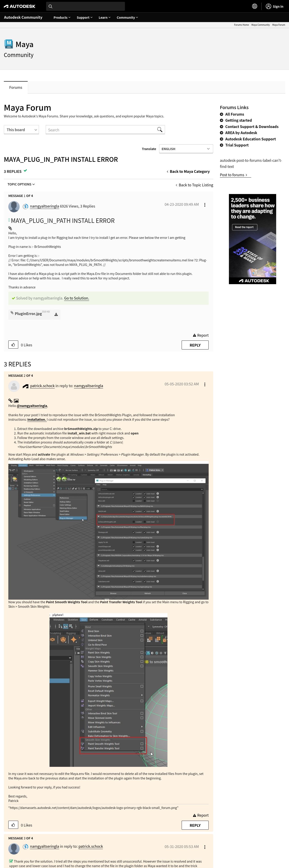
Task: Click Maya Forum breadcrumb
Action: click(279, 25)
